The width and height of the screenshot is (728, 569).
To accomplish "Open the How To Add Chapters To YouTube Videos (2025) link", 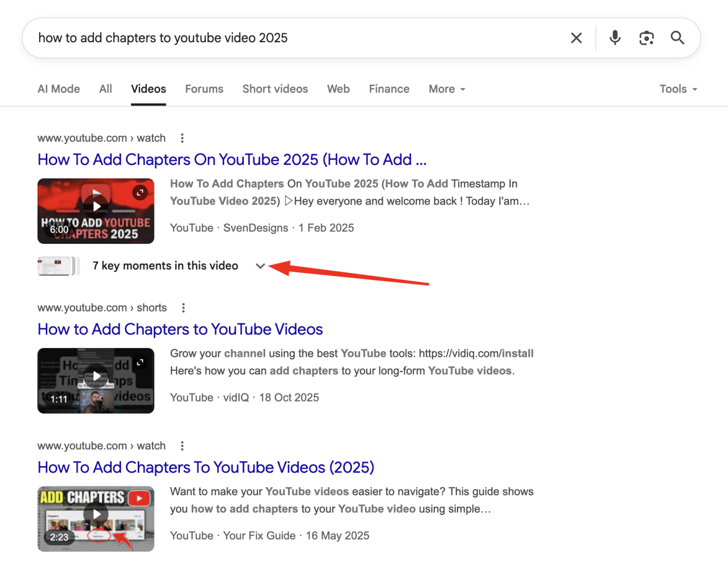I will pos(205,468).
